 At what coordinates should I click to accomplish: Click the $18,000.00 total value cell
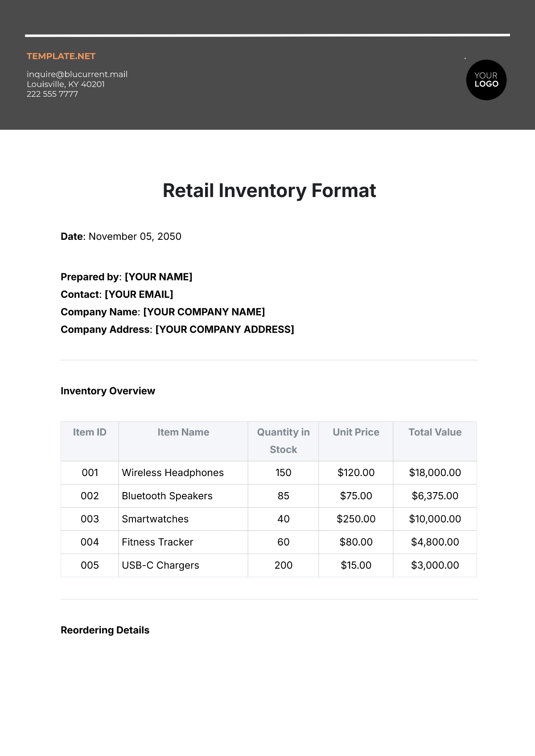click(435, 472)
